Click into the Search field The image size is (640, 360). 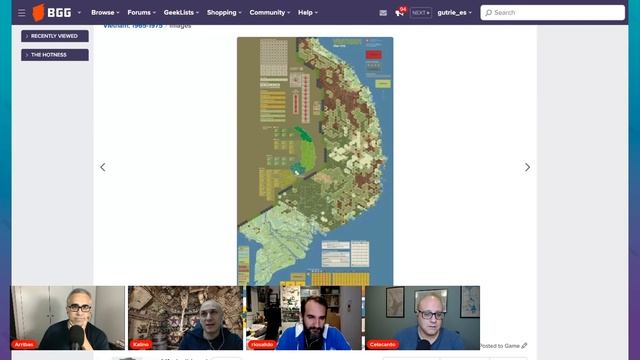click(553, 13)
